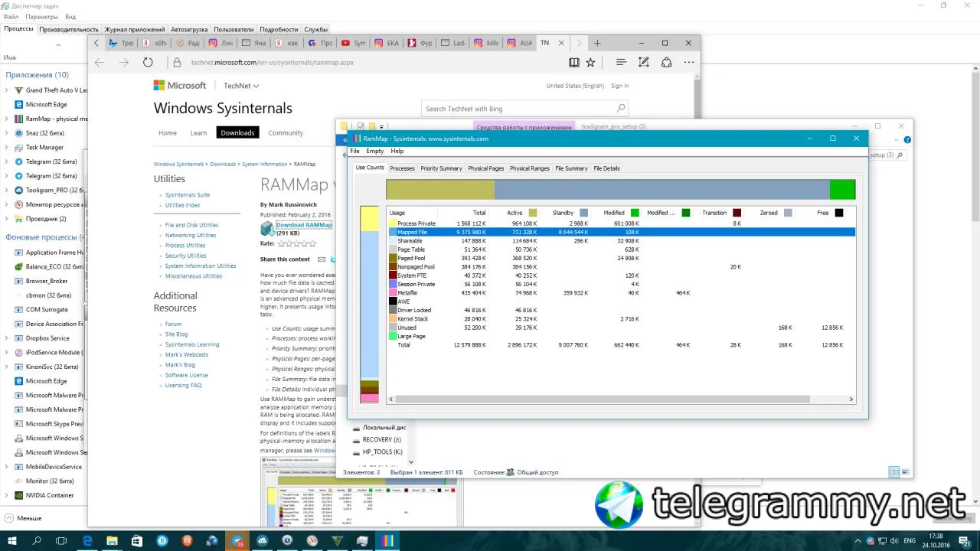Image resolution: width=980 pixels, height=551 pixels.
Task: Click Sign in on TechNet
Action: (x=620, y=86)
